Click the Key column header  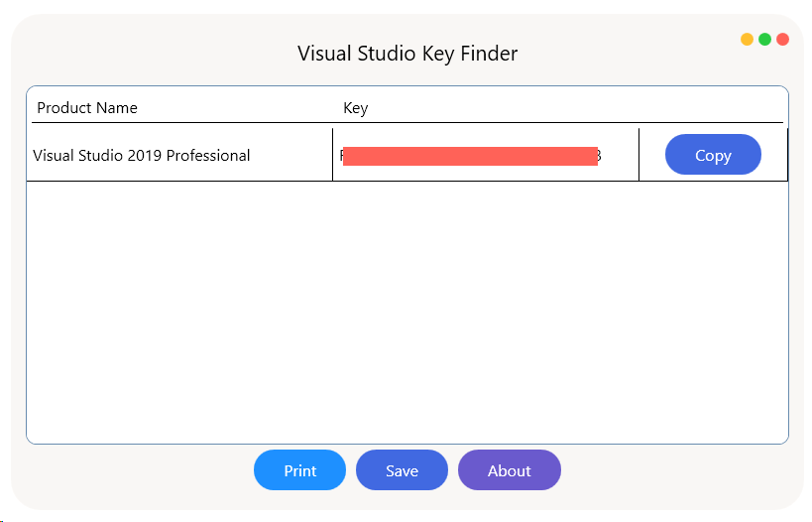point(355,108)
